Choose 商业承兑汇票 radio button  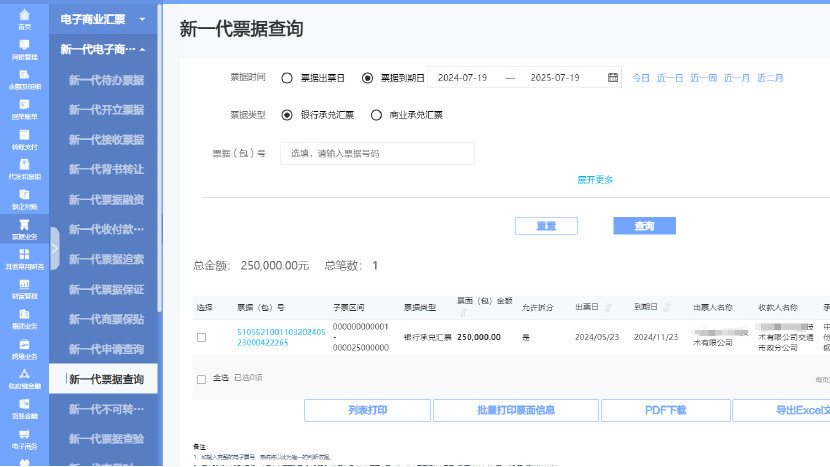pyautogui.click(x=376, y=115)
